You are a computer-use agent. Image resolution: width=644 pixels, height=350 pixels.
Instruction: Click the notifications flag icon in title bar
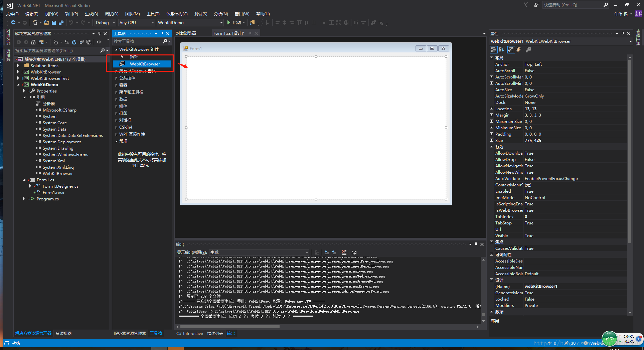(x=526, y=5)
